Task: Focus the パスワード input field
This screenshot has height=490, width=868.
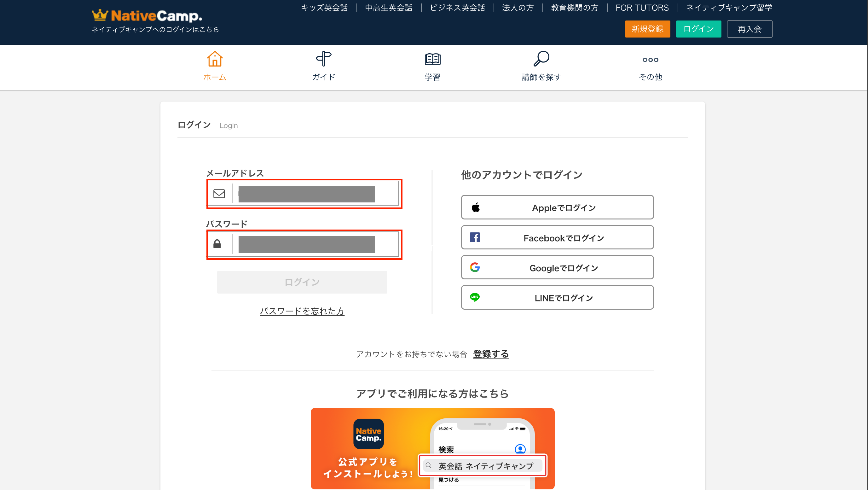Action: pos(315,244)
